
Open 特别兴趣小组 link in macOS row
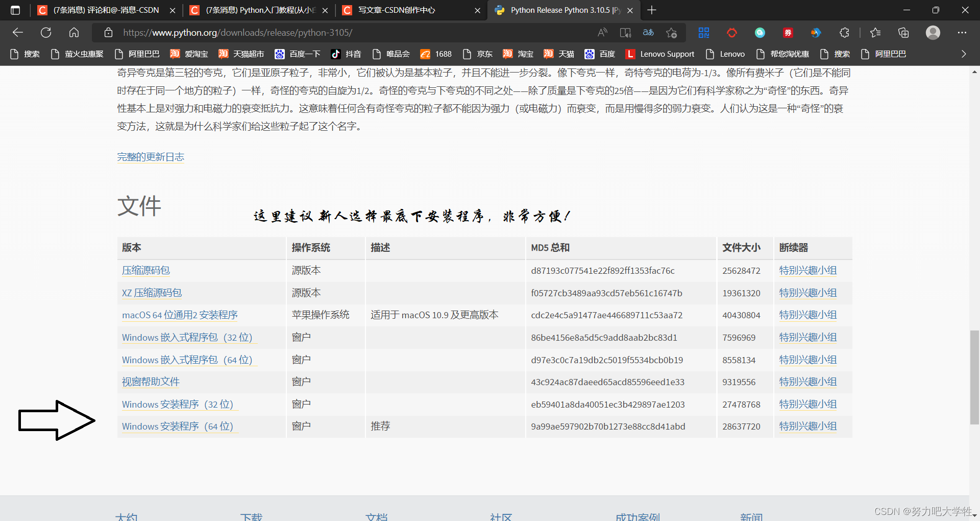click(808, 315)
